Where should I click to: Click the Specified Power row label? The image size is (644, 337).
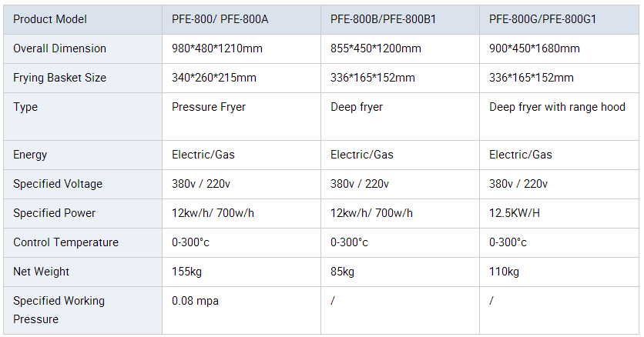(x=55, y=213)
